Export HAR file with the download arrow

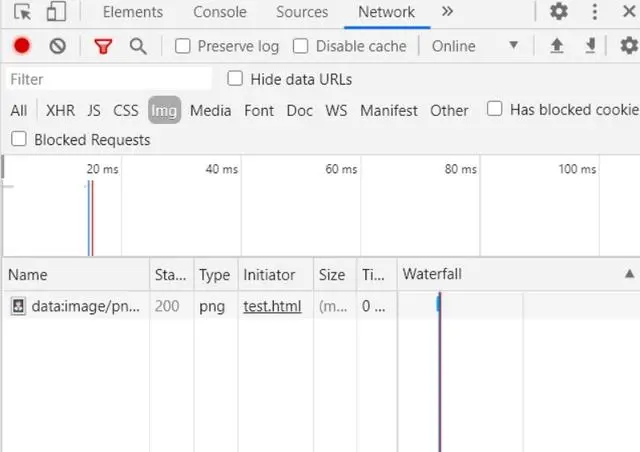[590, 46]
